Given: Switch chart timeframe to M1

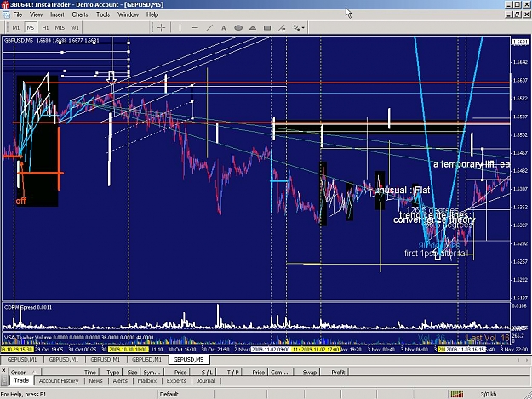Looking at the screenshot, I should [x=16, y=28].
